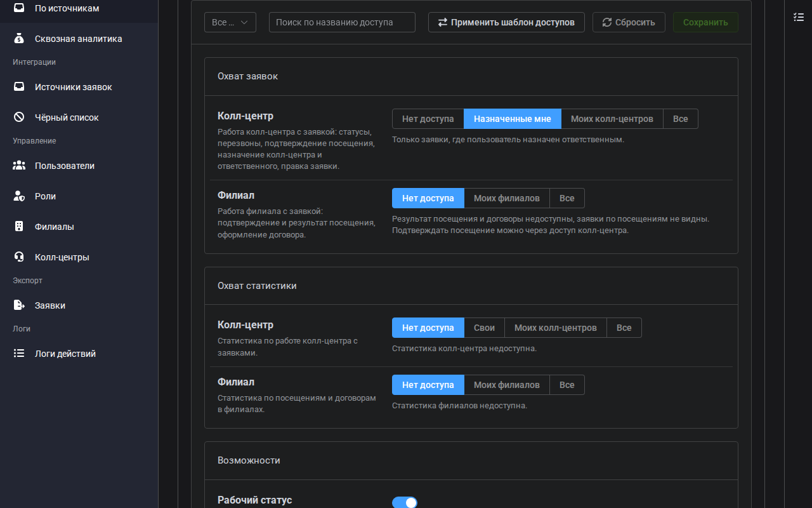The width and height of the screenshot is (812, 508).
Task: Choose Моих филиалов in Охват заявок Филиал
Action: coord(507,198)
